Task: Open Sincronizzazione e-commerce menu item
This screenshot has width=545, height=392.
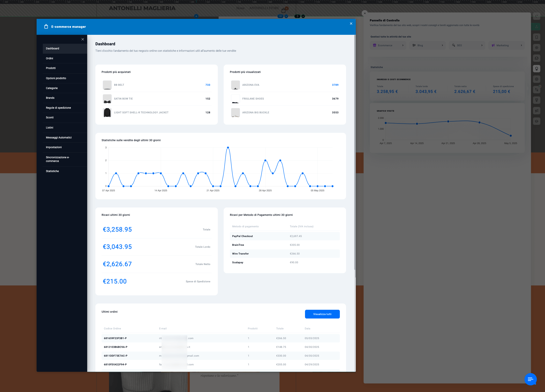Action: click(65, 159)
